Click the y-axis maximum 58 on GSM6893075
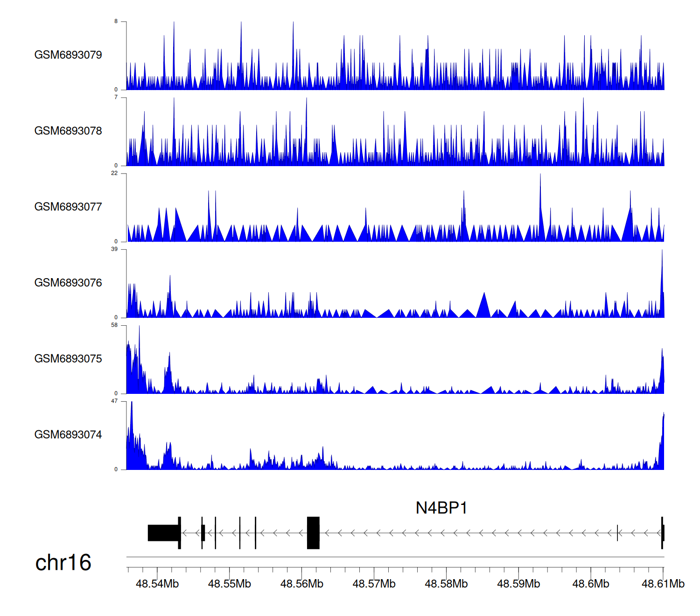 point(114,325)
